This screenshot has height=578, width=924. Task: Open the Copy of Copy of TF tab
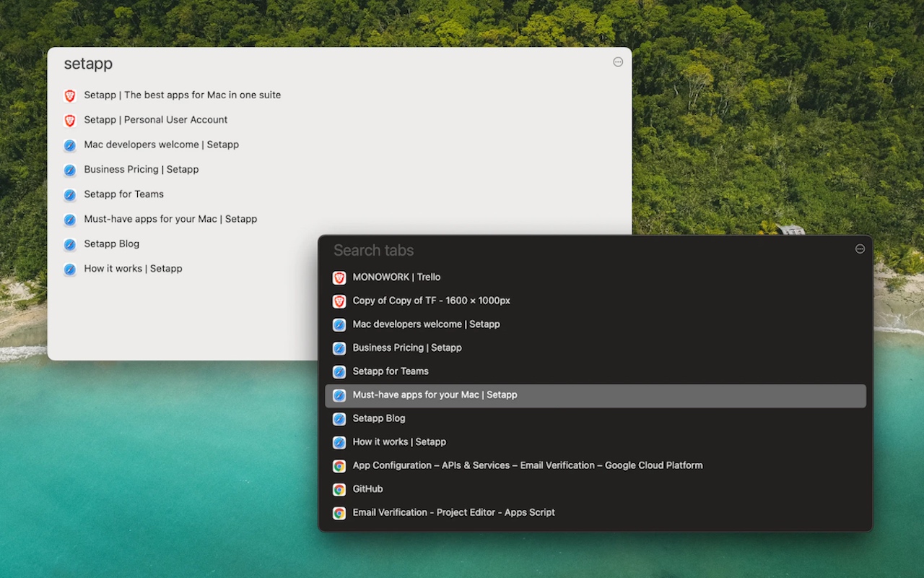tap(431, 301)
